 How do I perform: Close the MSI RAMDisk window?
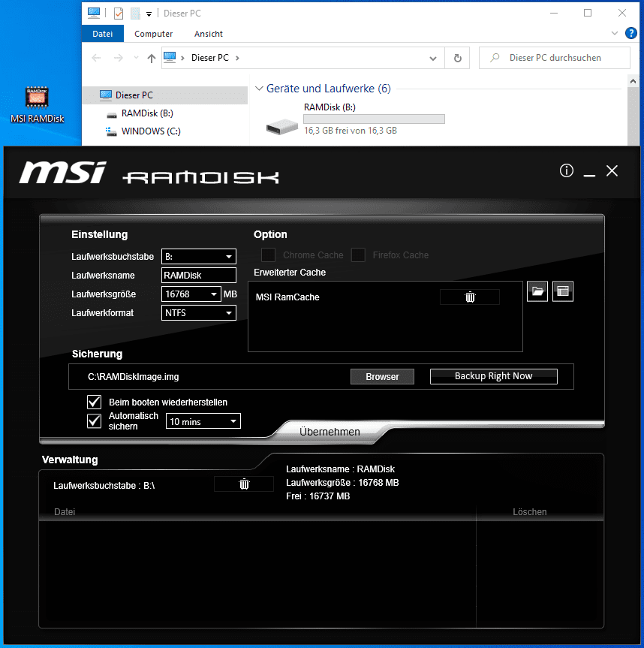click(612, 170)
